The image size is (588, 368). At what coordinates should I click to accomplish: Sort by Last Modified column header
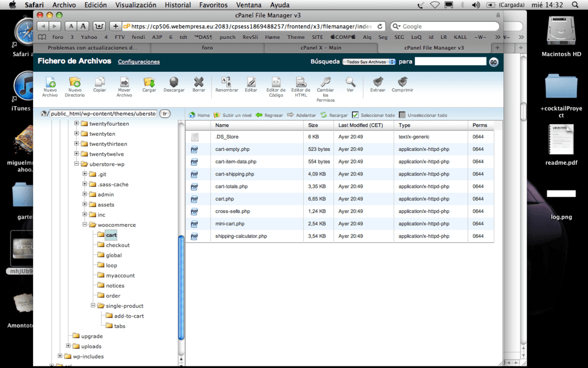click(x=363, y=125)
